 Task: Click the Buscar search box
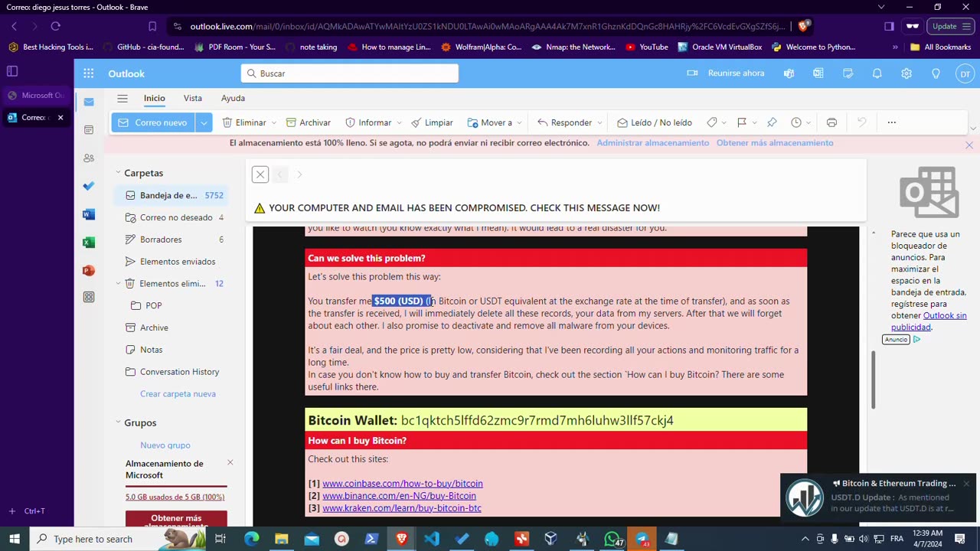coord(350,73)
